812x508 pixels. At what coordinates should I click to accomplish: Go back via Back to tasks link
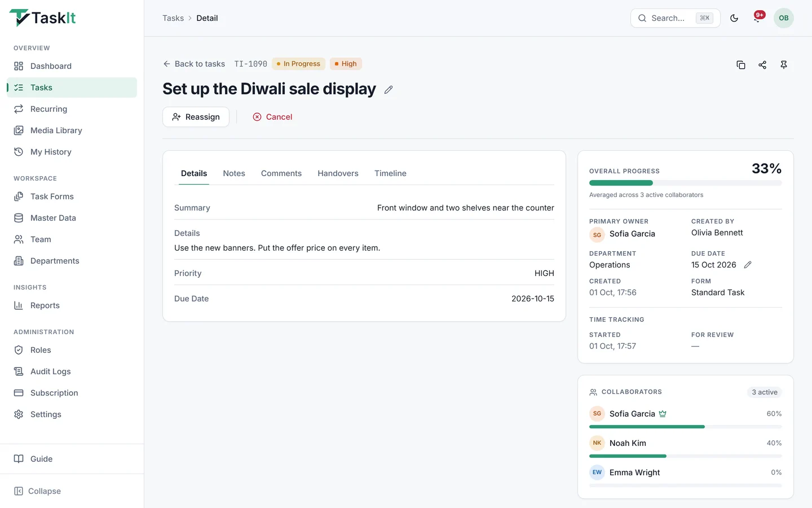[x=194, y=64]
